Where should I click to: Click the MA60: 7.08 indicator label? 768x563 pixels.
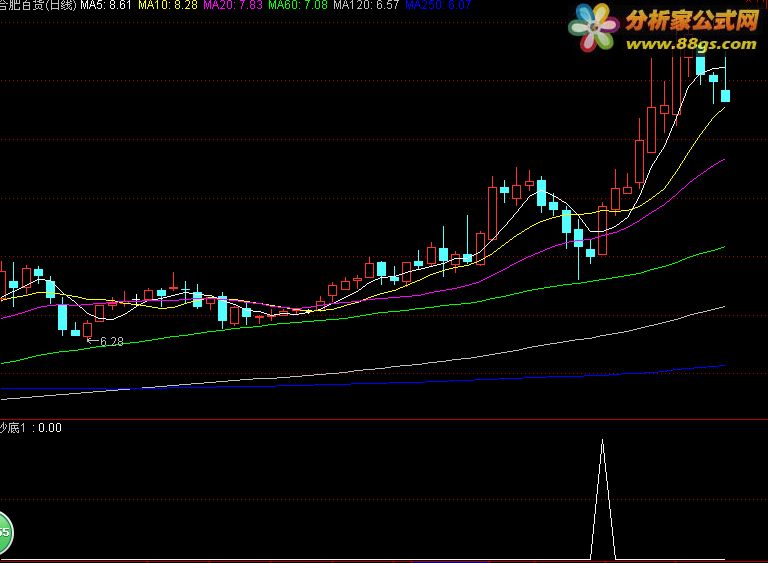pyautogui.click(x=298, y=5)
